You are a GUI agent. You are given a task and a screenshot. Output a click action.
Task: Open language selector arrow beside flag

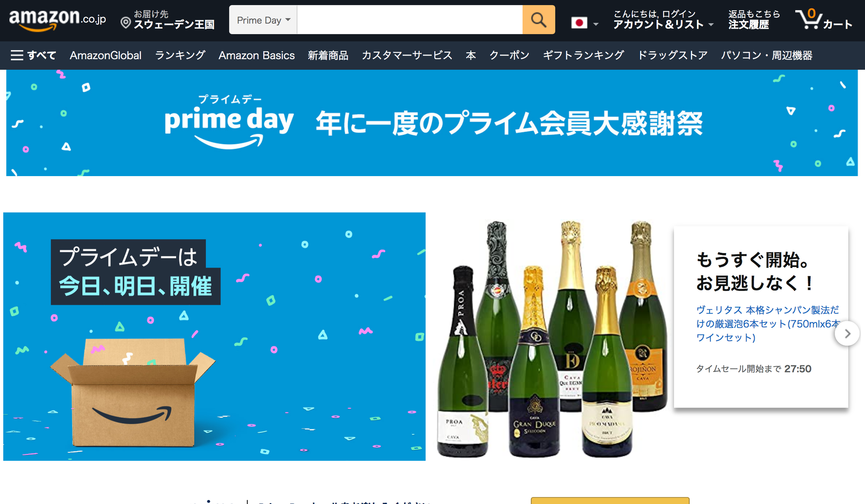point(596,24)
